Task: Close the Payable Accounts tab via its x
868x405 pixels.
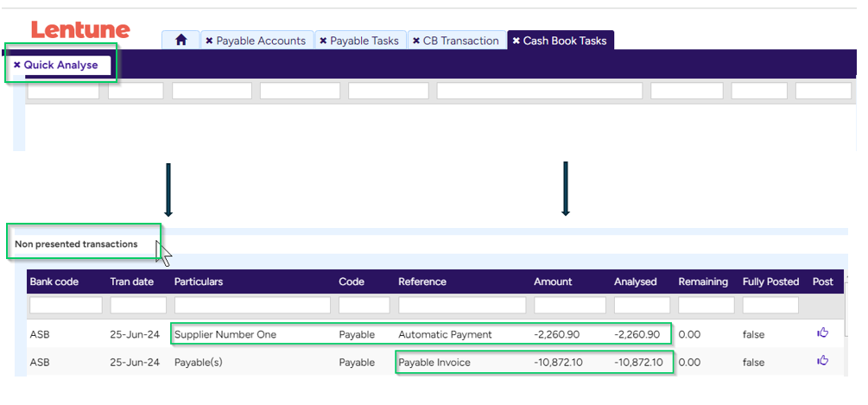Action: click(x=209, y=41)
